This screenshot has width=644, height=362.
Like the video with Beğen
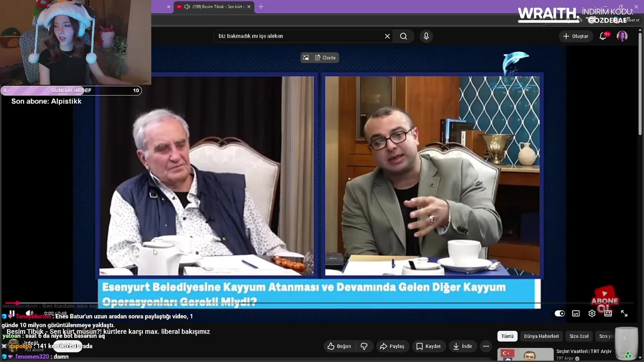[339, 346]
